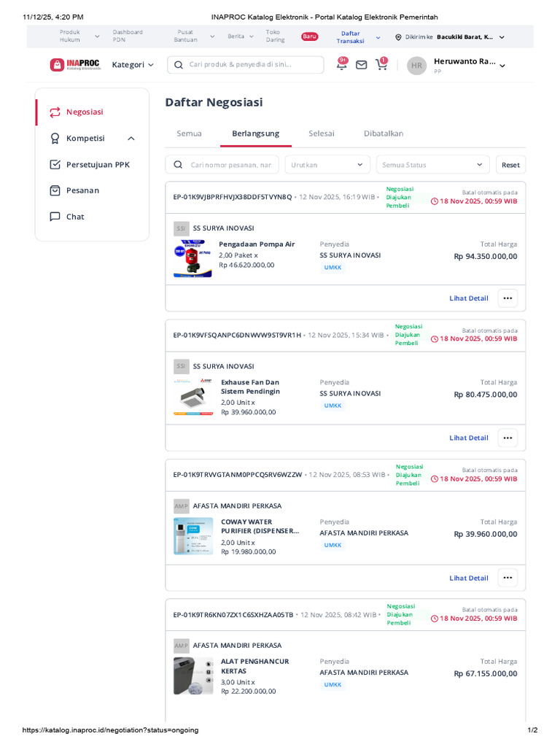
Task: Click the AMP seller badge above COWAY
Action: 182,506
